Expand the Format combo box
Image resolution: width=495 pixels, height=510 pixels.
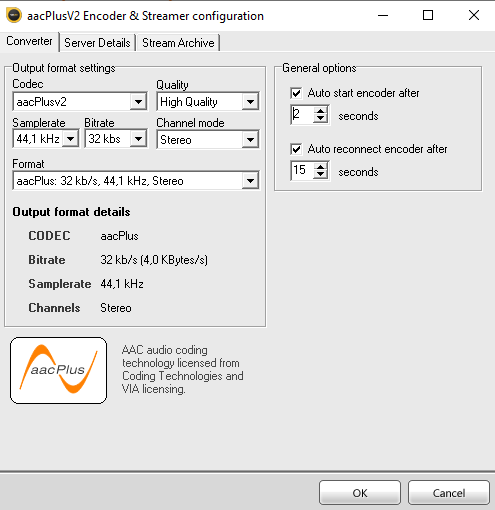[136, 181]
